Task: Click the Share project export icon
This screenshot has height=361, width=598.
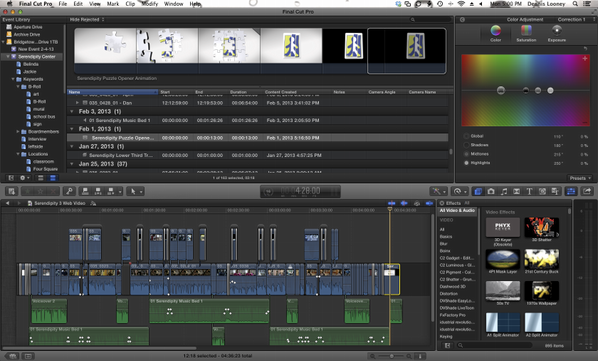Action: 587,191
